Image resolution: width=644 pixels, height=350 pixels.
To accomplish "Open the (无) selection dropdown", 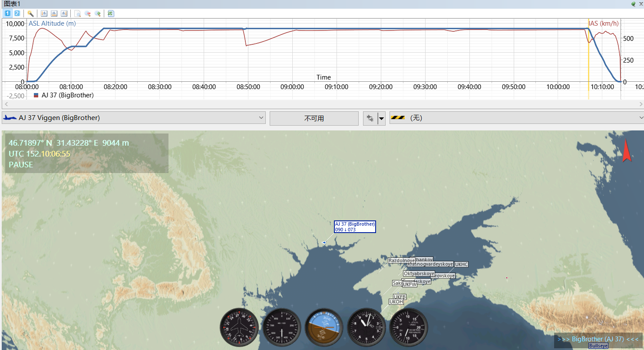I will [517, 118].
